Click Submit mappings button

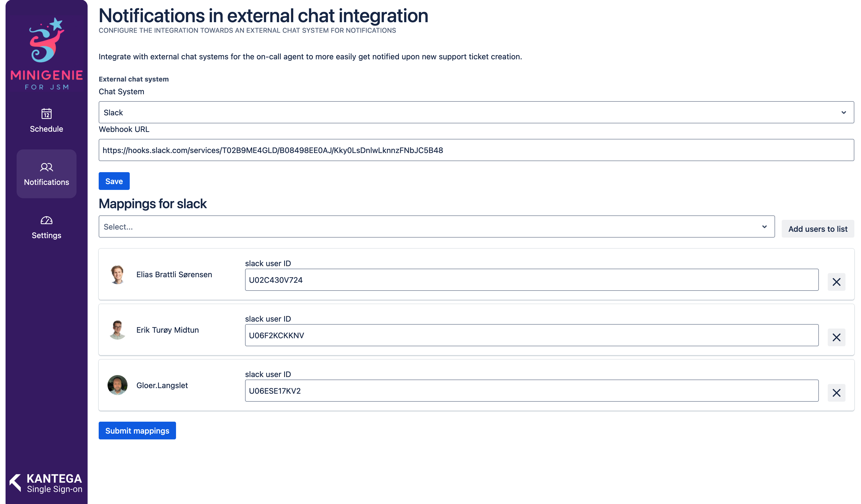pos(137,431)
